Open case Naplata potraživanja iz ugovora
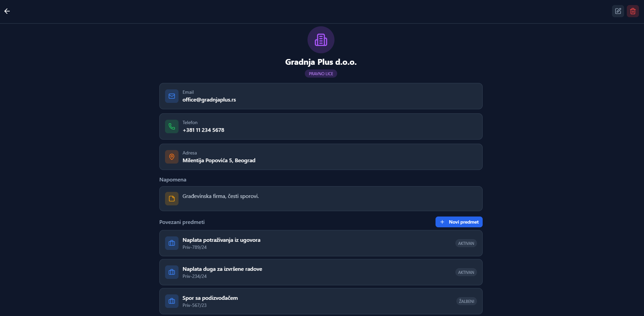The height and width of the screenshot is (316, 644). point(221,240)
